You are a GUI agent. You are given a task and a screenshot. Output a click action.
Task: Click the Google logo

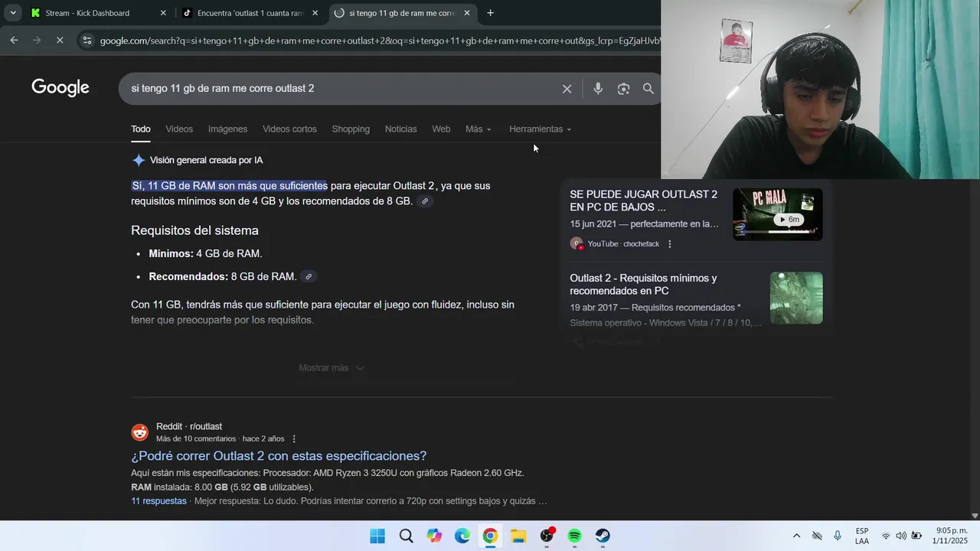[x=60, y=88]
